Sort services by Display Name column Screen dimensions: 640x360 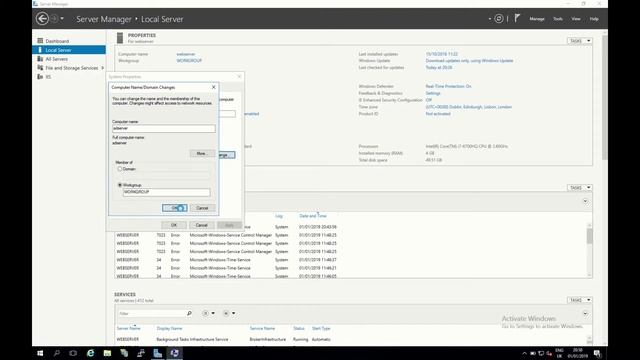coord(169,328)
